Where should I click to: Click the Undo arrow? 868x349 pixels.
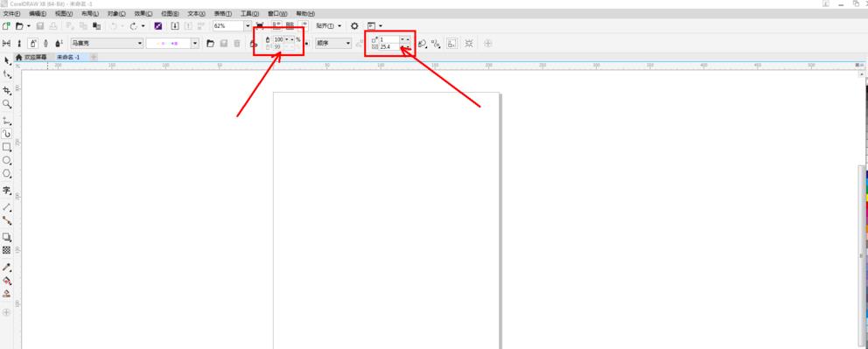114,26
